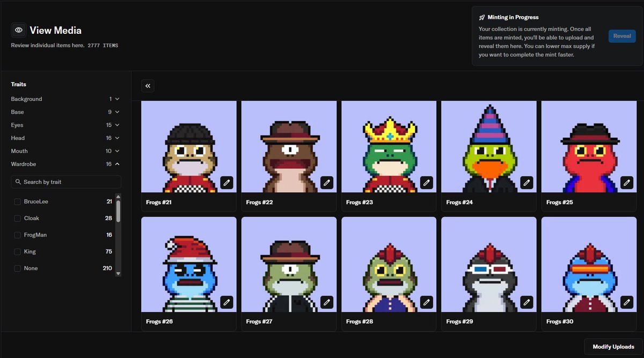The image size is (644, 358).
Task: Click the eye icon beside View Media
Action: [x=19, y=30]
